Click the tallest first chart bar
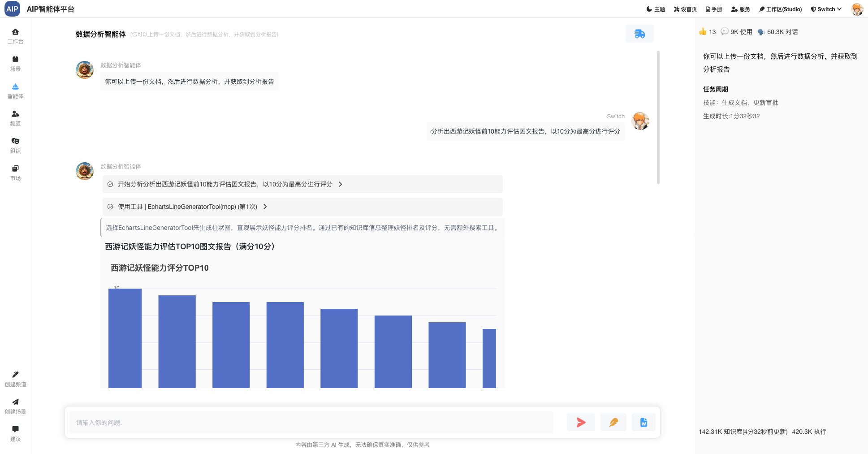868x454 pixels. [125, 338]
